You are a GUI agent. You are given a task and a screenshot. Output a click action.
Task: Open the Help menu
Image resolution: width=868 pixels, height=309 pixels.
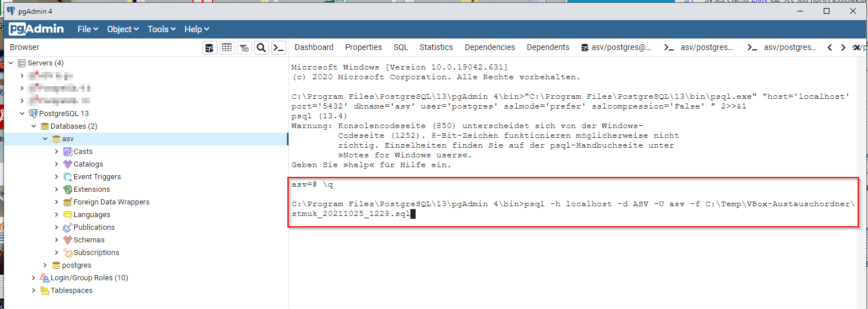tap(197, 29)
